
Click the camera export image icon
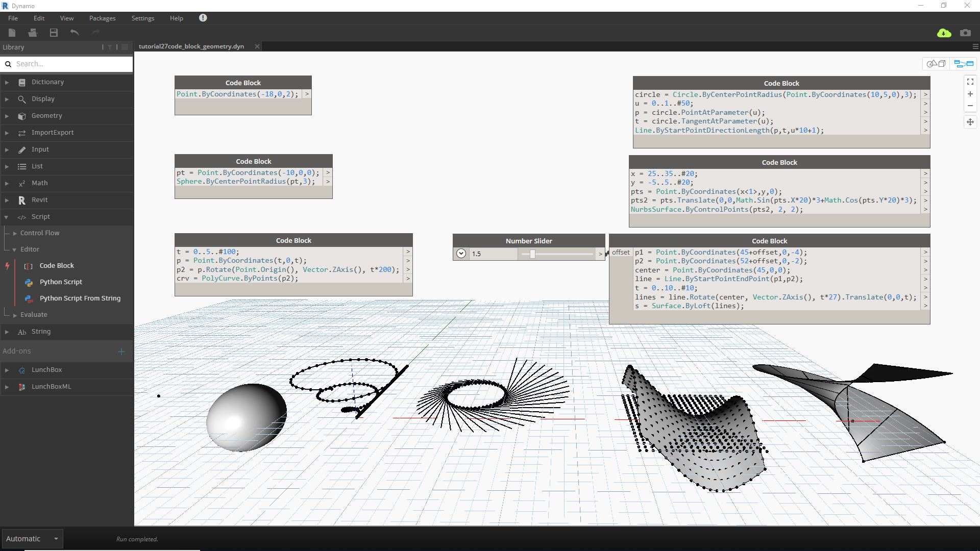965,33
